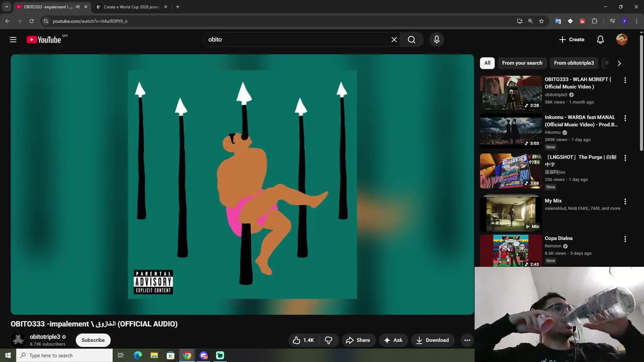
Task: Open LNGSHOT The Purge thumbnail
Action: pyautogui.click(x=510, y=171)
